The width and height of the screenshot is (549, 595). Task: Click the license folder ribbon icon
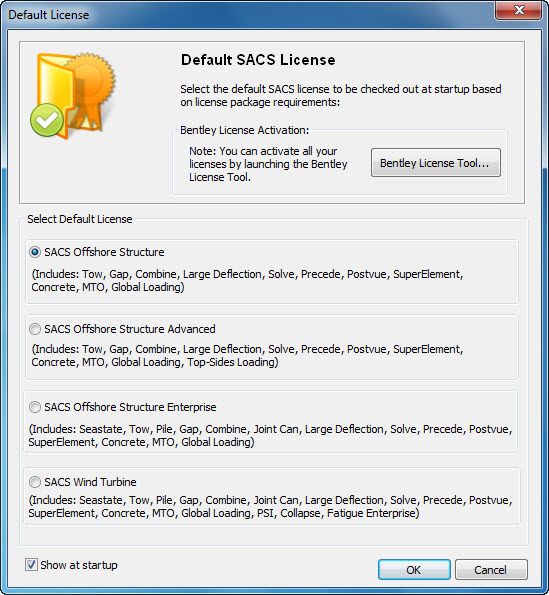(73, 96)
